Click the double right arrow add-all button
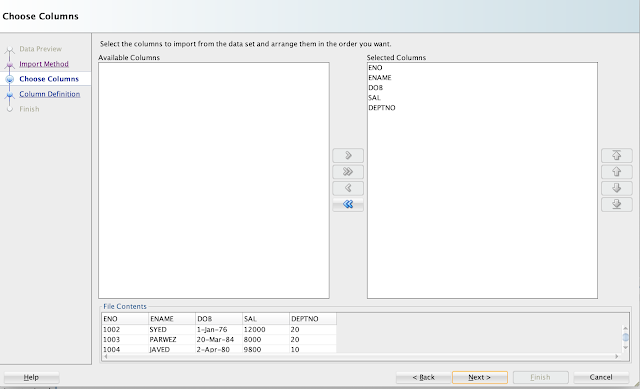 point(348,172)
